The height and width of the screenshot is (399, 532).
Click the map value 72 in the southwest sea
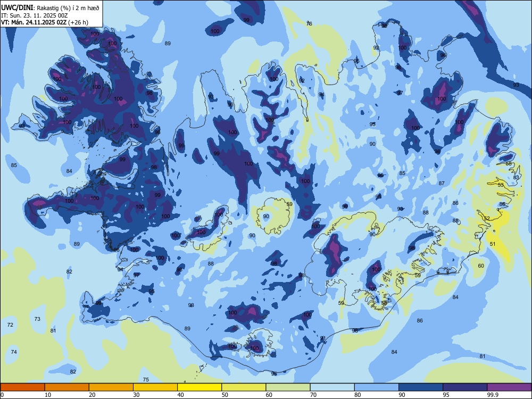[10, 325]
